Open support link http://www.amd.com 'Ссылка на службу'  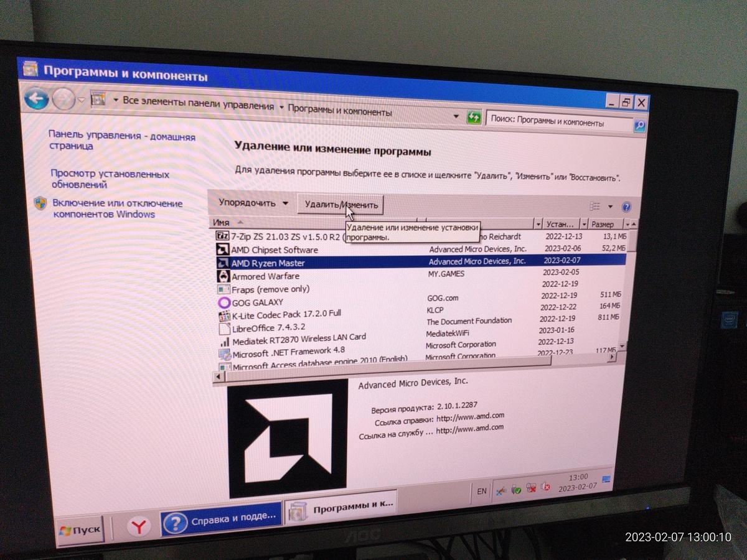pyautogui.click(x=470, y=428)
